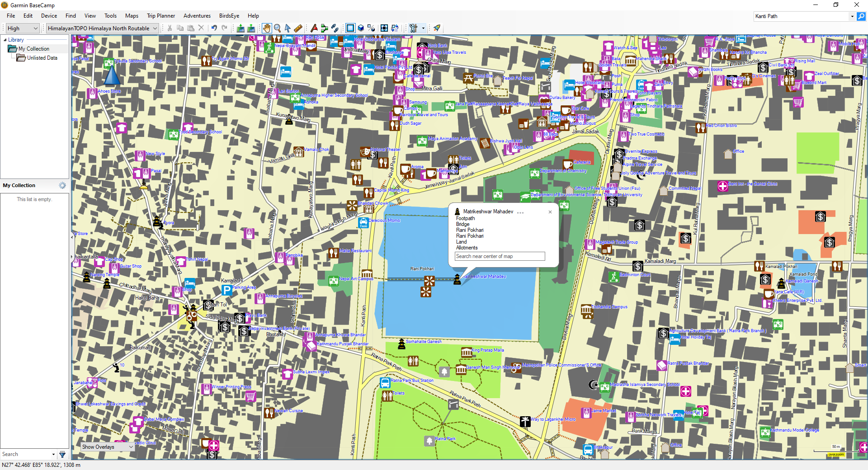Open the activity profile dropdown arrow
The height and width of the screenshot is (470, 868).
423,28
